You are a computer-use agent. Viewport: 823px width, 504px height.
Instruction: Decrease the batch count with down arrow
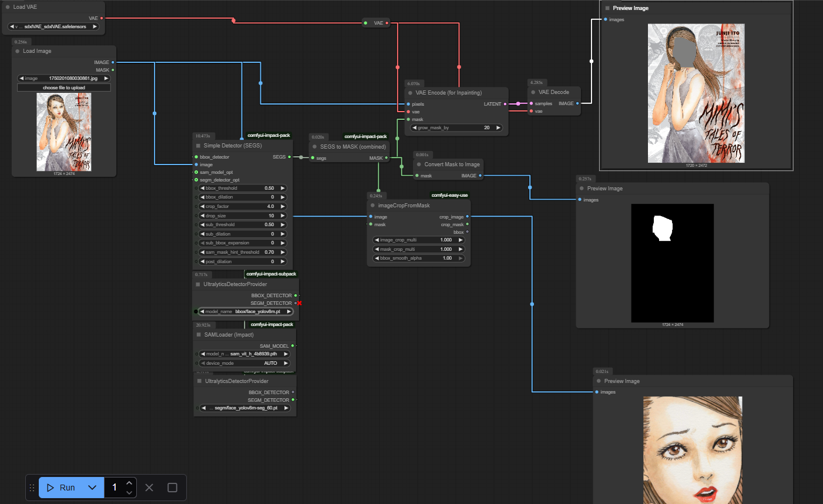pos(129,492)
